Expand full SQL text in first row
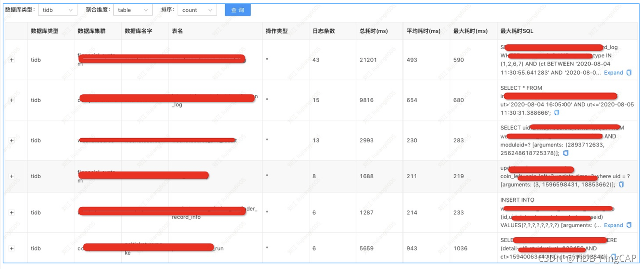The image size is (644, 269). pyautogui.click(x=613, y=73)
